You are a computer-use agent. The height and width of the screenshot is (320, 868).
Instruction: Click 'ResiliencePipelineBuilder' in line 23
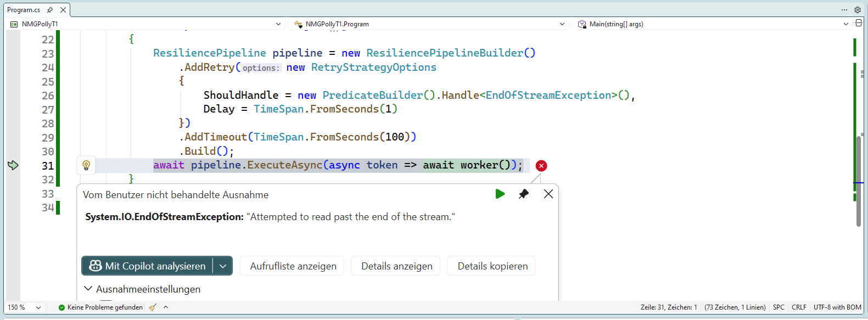(445, 53)
